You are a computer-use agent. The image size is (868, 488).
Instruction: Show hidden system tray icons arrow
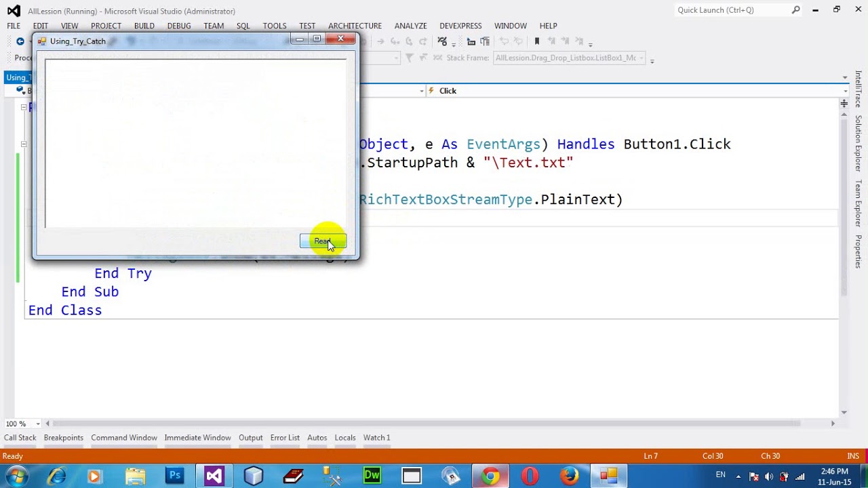(738, 476)
